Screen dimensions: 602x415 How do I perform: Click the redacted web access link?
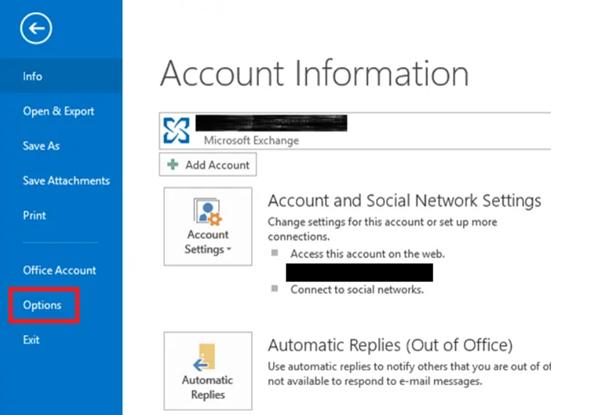click(x=359, y=272)
